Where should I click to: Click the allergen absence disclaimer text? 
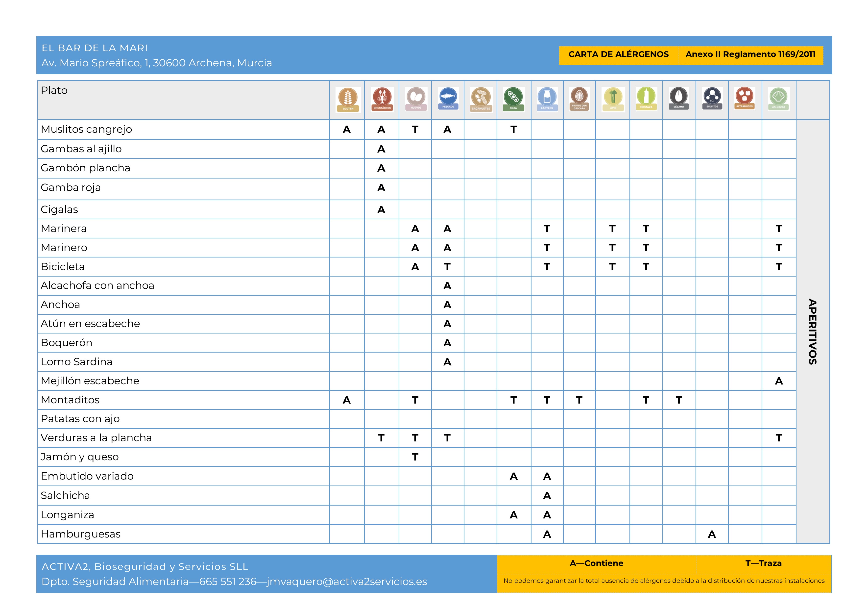[664, 581]
